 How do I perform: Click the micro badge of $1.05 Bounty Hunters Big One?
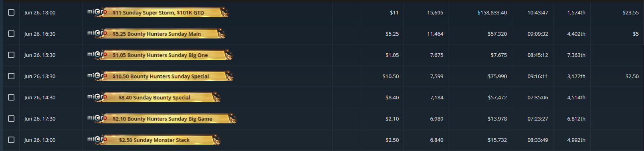[97, 54]
